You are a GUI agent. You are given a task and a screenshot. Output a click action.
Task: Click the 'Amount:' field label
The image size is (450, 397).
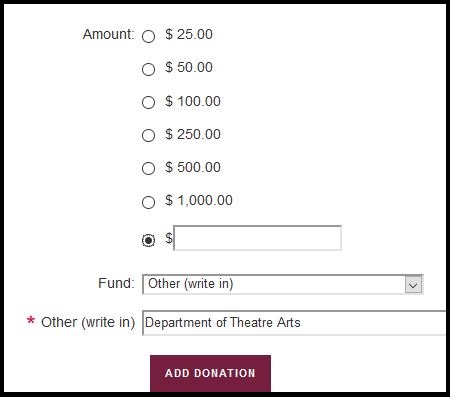click(109, 34)
